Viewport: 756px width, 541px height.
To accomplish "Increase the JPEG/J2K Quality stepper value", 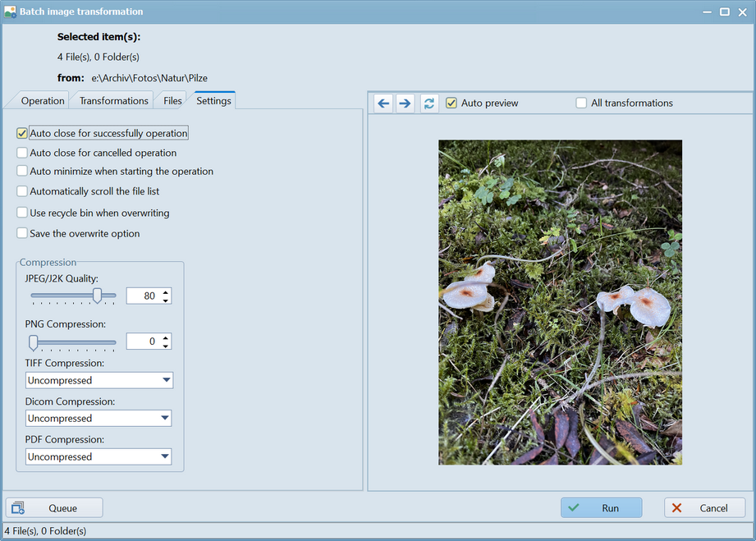I will point(166,292).
